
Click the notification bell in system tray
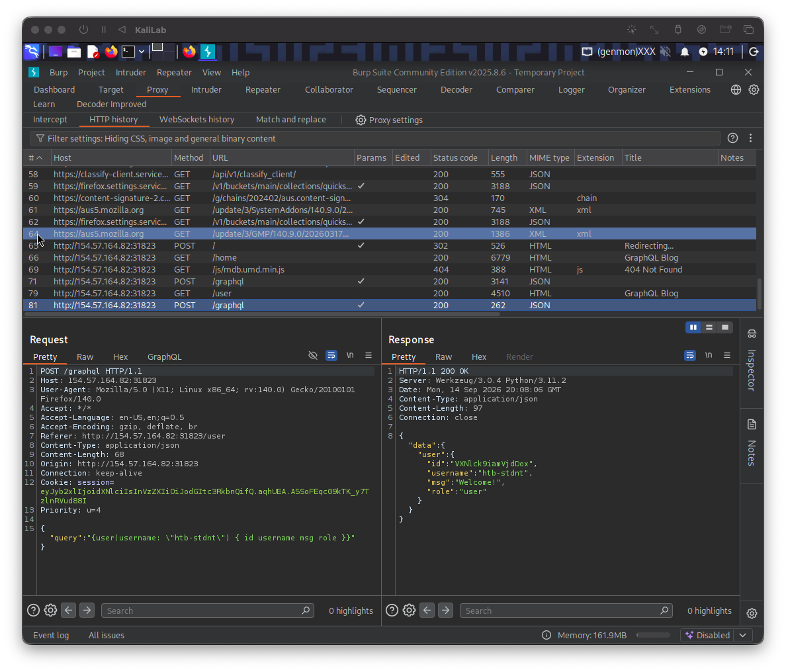click(x=684, y=52)
